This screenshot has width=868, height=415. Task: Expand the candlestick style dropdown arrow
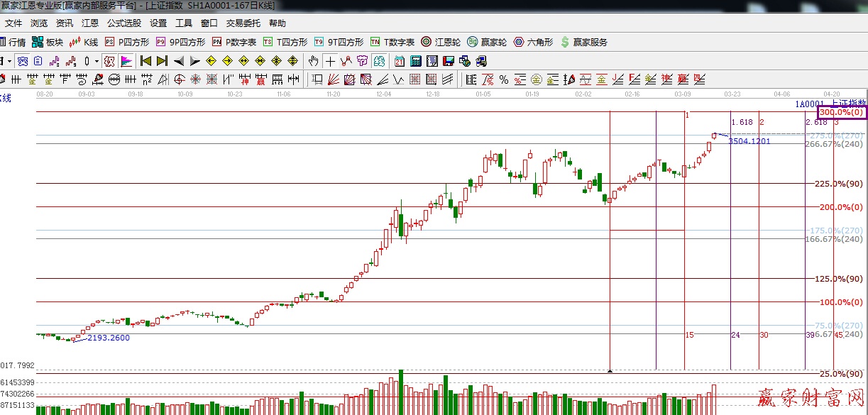point(95,61)
